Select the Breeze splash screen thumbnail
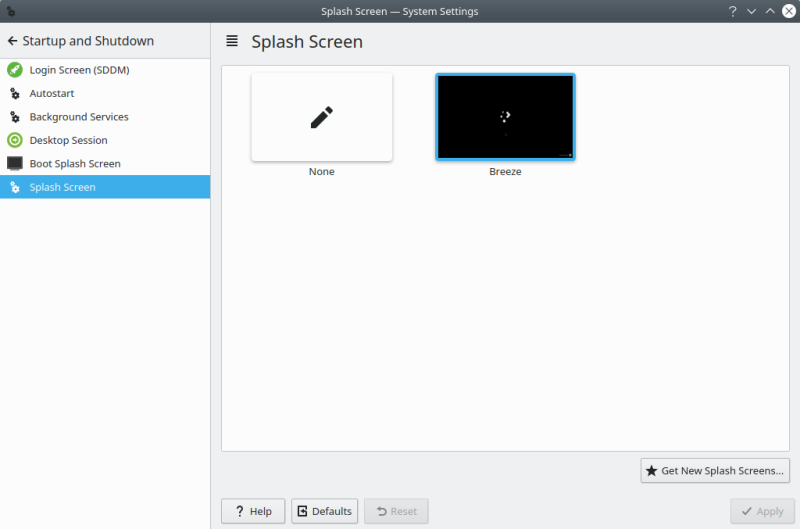The height and width of the screenshot is (529, 800). pos(505,117)
